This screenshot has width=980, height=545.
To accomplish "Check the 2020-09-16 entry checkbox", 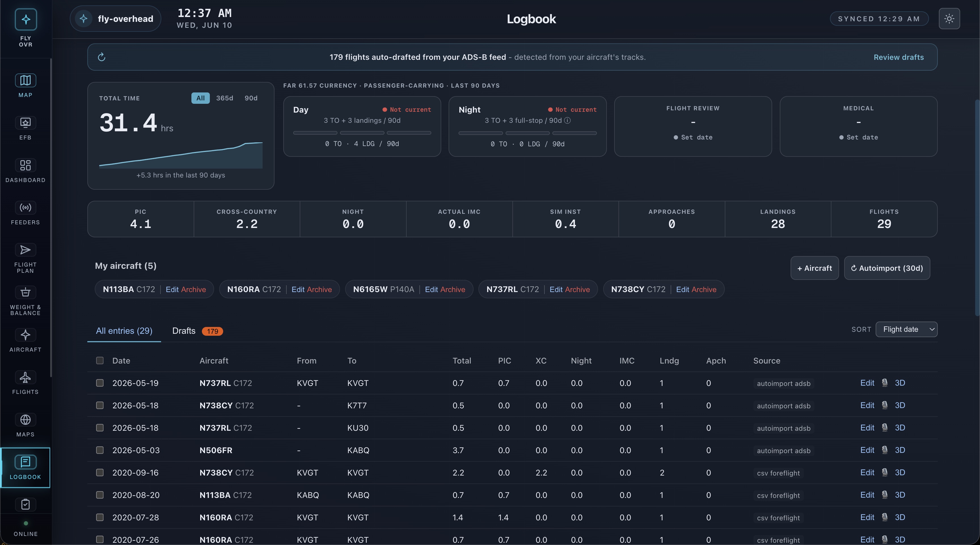I will [100, 472].
